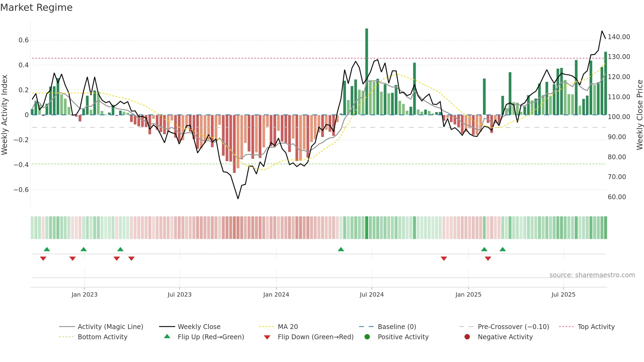Click the 0.6 activity axis tick
This screenshot has height=362, width=644.
click(x=24, y=40)
